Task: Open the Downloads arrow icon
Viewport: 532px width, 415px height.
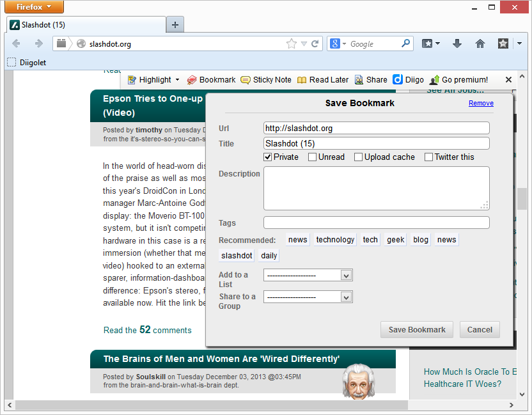Action: tap(457, 43)
